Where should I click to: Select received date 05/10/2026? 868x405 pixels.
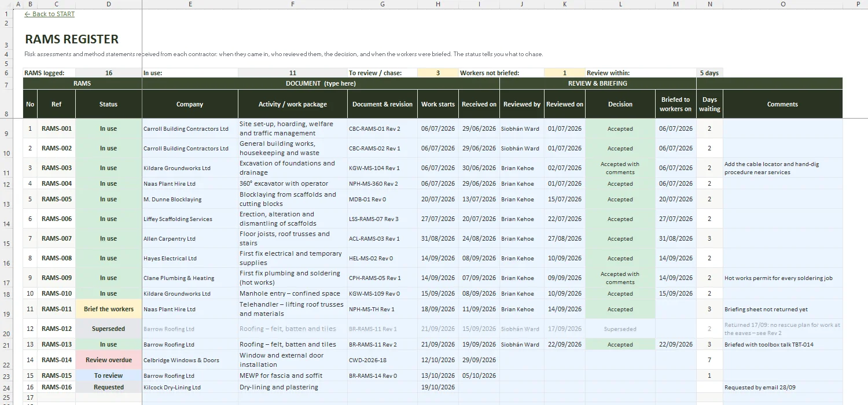479,375
